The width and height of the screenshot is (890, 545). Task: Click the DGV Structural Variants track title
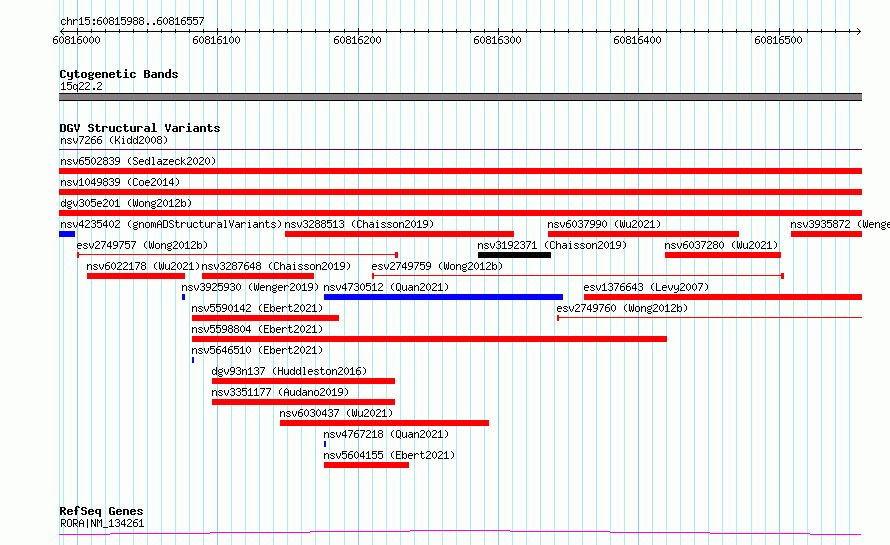[140, 128]
